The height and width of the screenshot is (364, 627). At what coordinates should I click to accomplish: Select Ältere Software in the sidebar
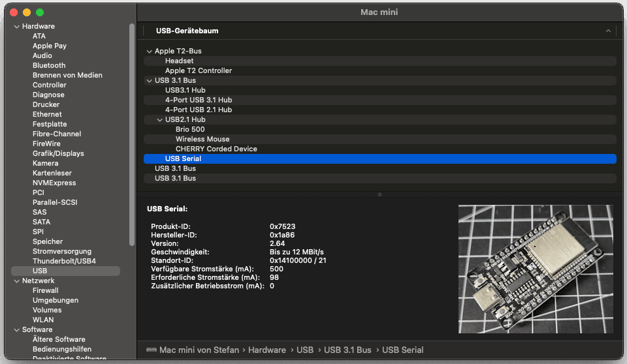click(59, 340)
